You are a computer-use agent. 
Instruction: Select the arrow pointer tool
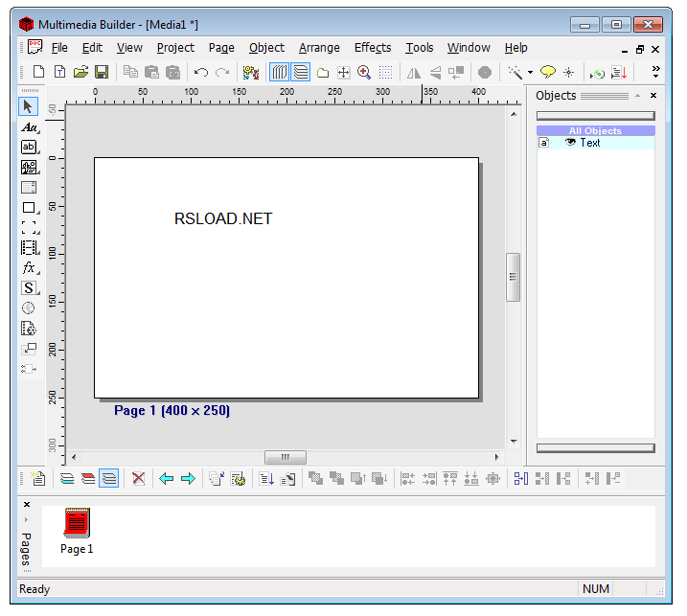28,106
